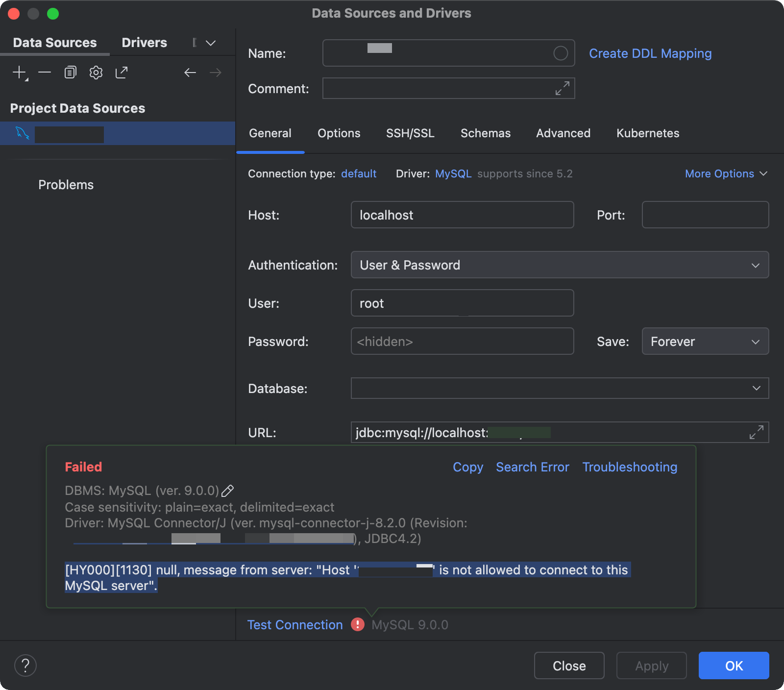Expand More Options menu
Image resolution: width=784 pixels, height=690 pixels.
(726, 173)
